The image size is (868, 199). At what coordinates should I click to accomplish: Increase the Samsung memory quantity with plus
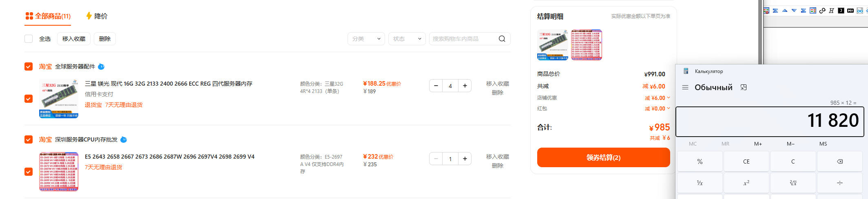coord(465,86)
